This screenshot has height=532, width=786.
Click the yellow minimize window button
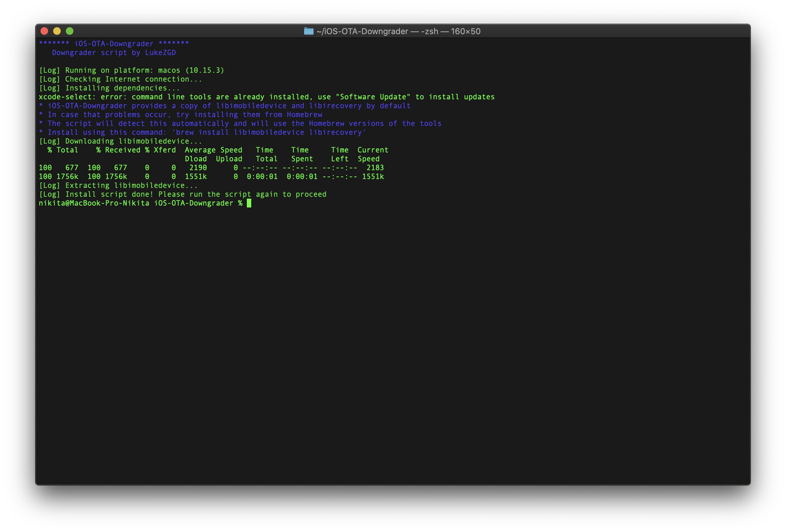point(57,31)
